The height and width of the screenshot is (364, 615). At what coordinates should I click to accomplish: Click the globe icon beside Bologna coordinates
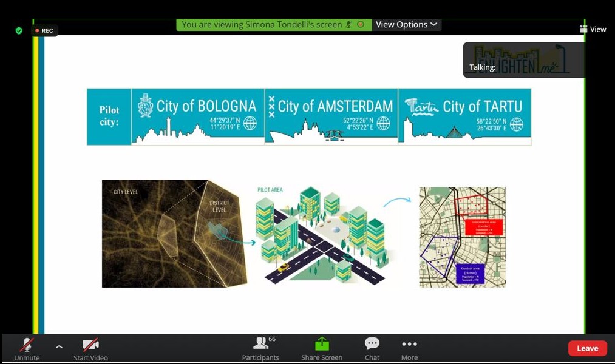[250, 123]
